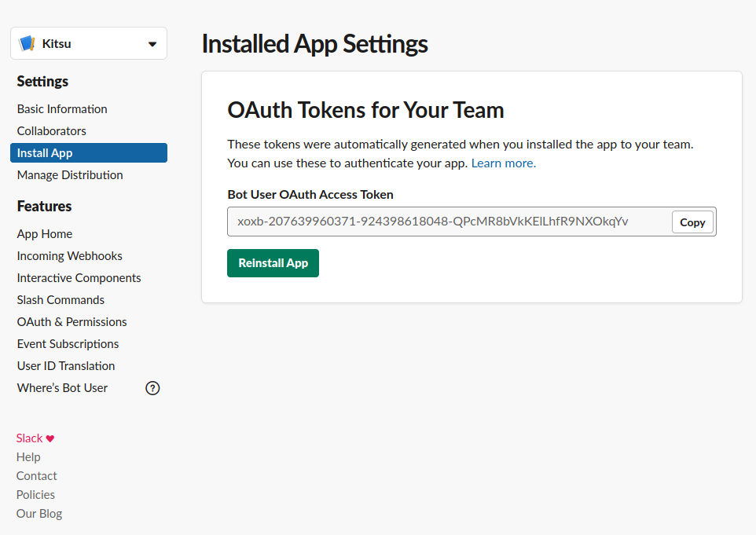Viewport: 756px width, 535px height.
Task: Visit Slack's Policies page
Action: click(x=35, y=494)
